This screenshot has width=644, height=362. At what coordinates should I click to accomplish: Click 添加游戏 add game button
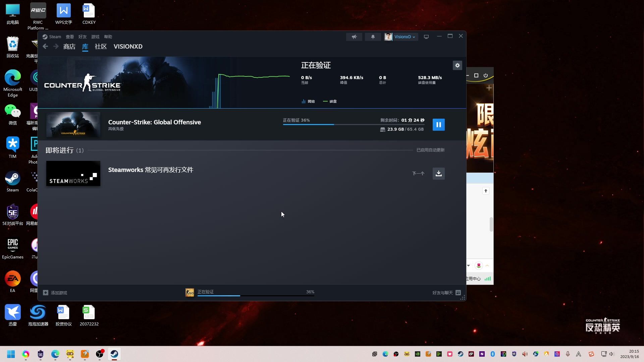coord(55,293)
